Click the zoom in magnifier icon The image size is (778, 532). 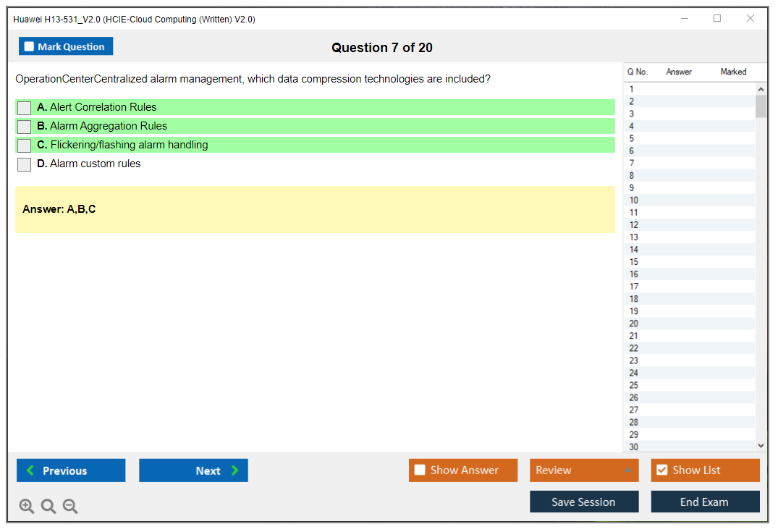pos(27,507)
